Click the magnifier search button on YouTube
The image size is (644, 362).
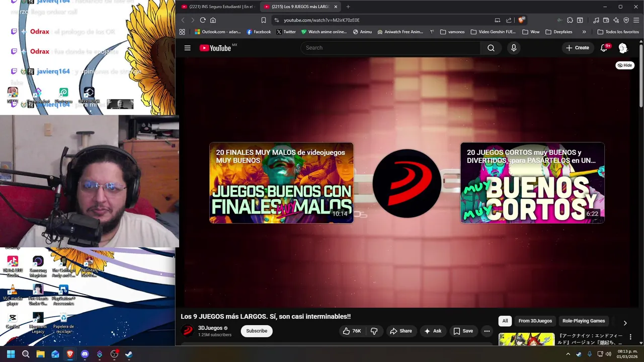(x=491, y=48)
